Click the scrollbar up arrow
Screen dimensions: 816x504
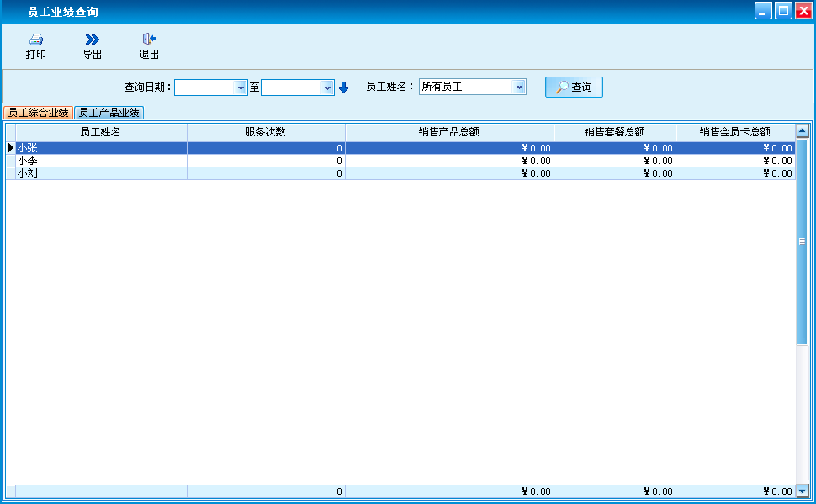(802, 131)
